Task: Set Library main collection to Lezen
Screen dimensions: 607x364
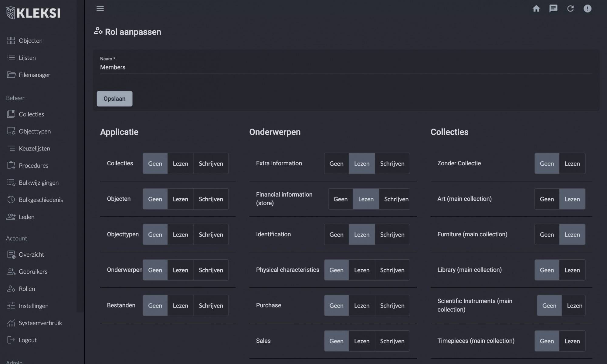Action: click(x=572, y=270)
